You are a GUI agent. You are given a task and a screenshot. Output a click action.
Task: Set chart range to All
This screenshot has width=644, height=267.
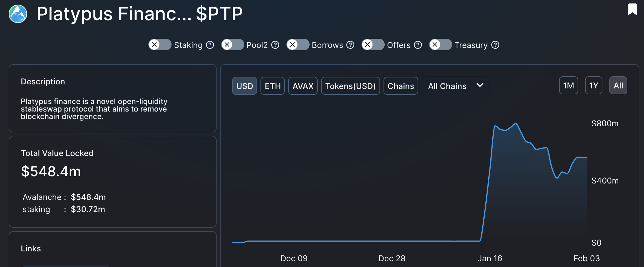click(x=618, y=85)
